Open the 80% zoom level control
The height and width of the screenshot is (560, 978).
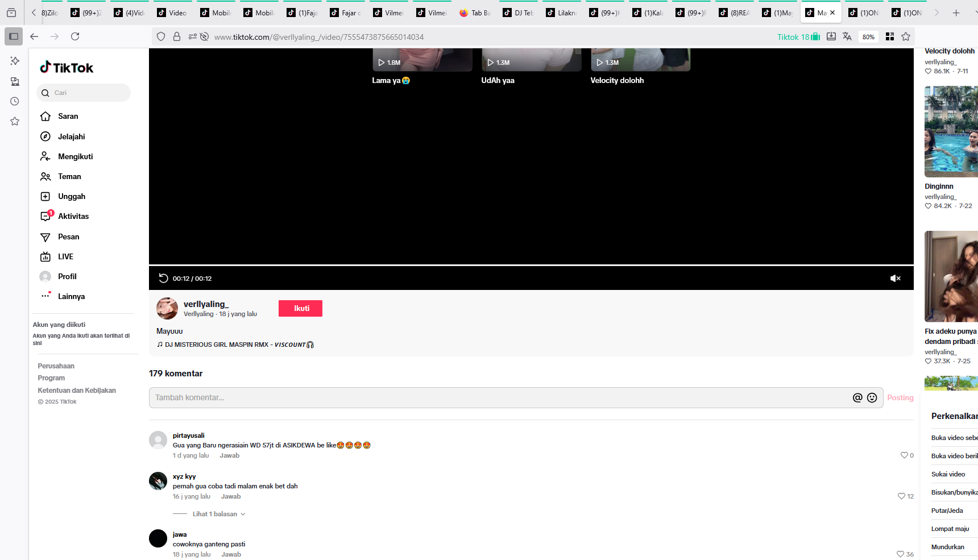click(868, 37)
